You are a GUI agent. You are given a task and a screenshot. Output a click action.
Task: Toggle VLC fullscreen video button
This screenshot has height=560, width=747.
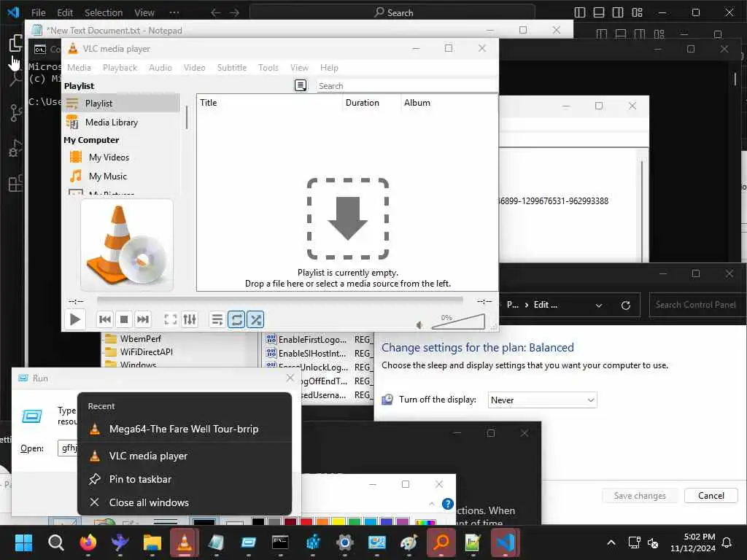pos(171,319)
